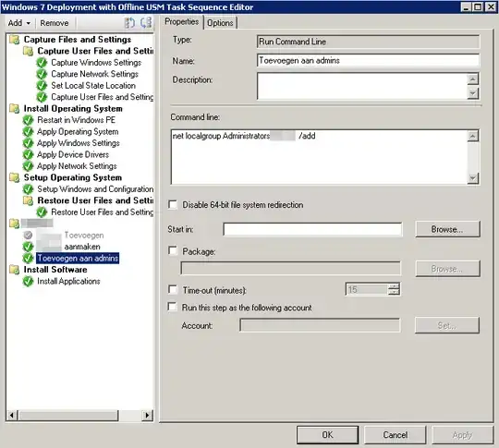Click the green check icon beside Apply Device Drivers
The height and width of the screenshot is (448, 499).
(x=28, y=154)
